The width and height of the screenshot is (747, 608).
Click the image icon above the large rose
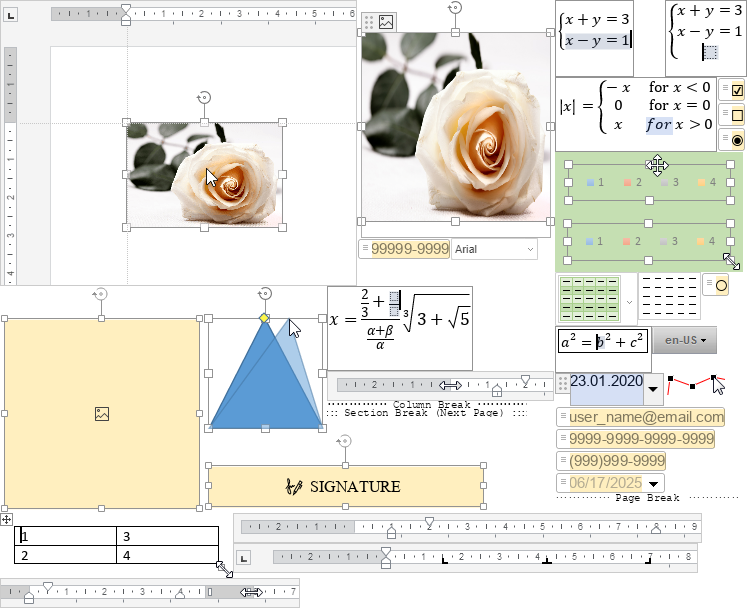click(x=386, y=22)
